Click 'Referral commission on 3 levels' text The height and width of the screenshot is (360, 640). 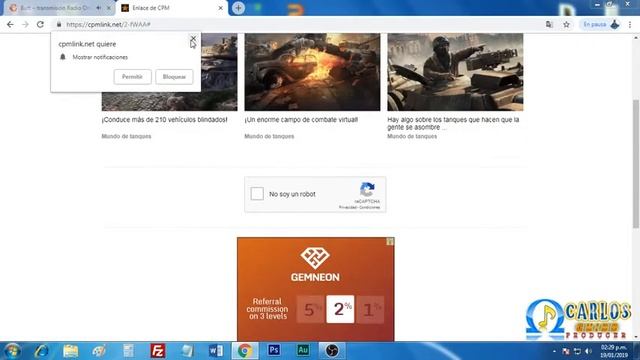(267, 309)
